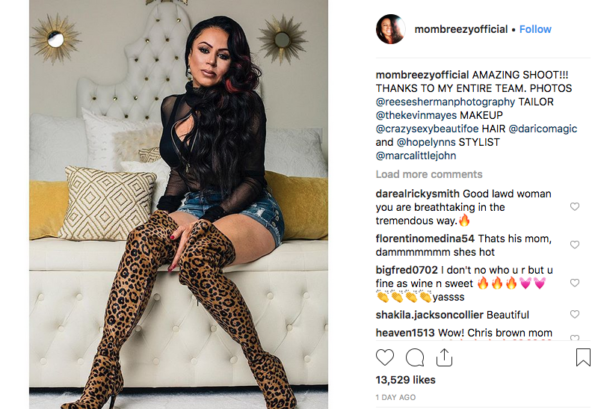
Task: Go to @daricomagic hair profile
Action: pos(543,129)
